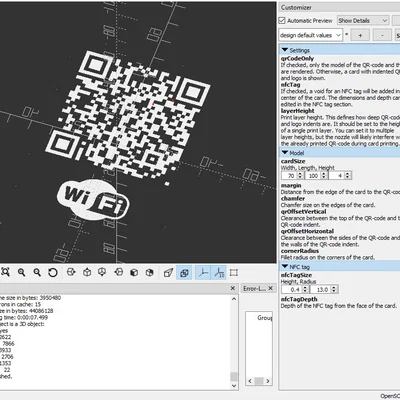
Task: Click the layerHeight parameter label
Action: tap(297, 111)
